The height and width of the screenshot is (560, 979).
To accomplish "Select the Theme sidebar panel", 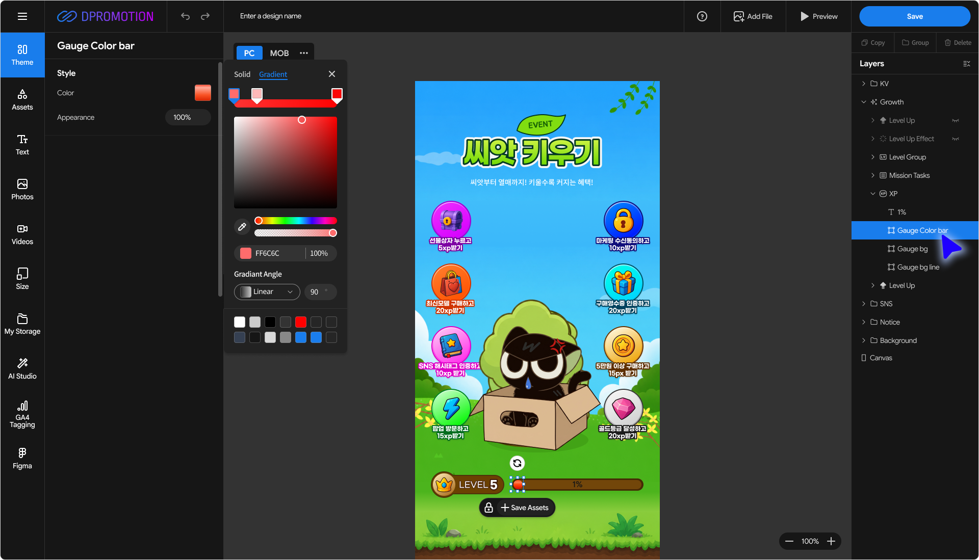I will [22, 55].
